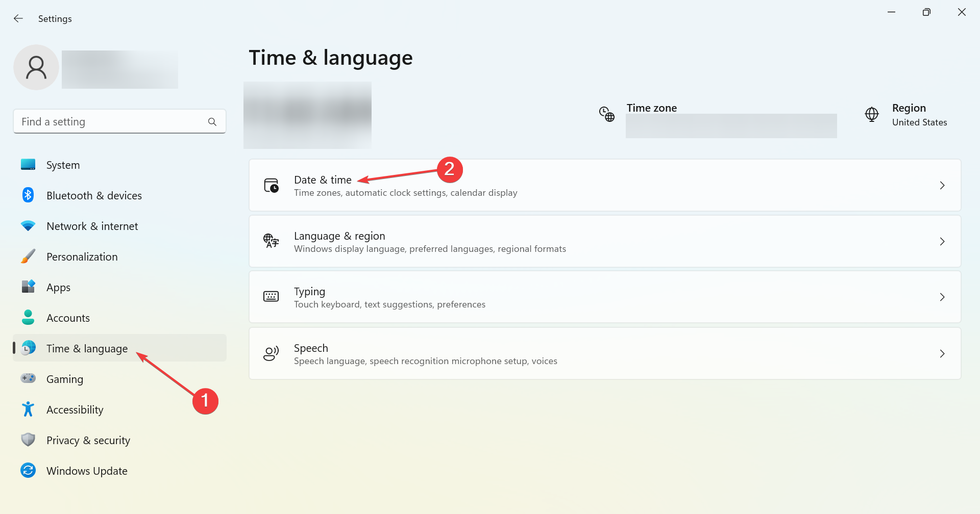The image size is (980, 514).
Task: Open Accounts settings page
Action: point(119,318)
